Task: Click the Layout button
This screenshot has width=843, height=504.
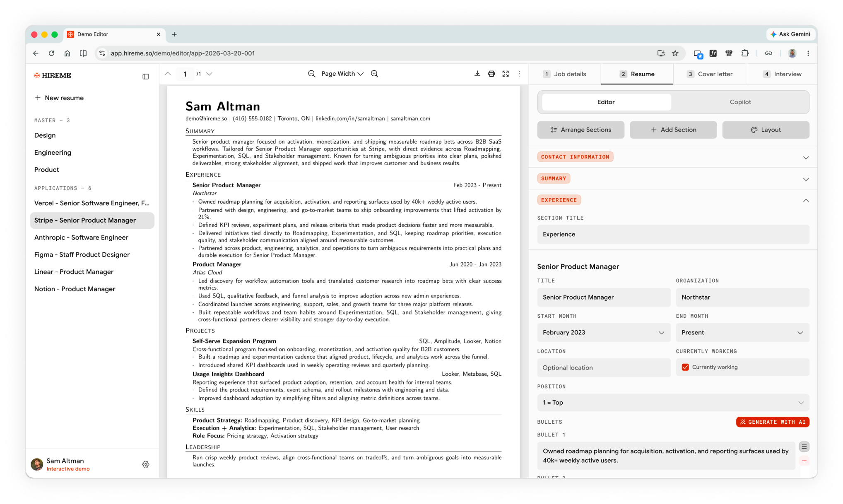Action: [x=766, y=130]
